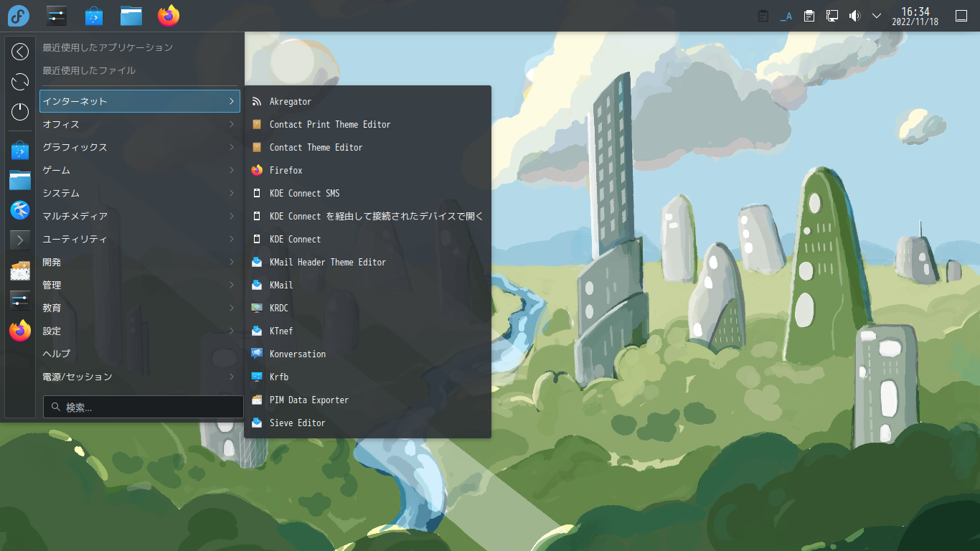Expand the システム category chevron

click(x=232, y=194)
